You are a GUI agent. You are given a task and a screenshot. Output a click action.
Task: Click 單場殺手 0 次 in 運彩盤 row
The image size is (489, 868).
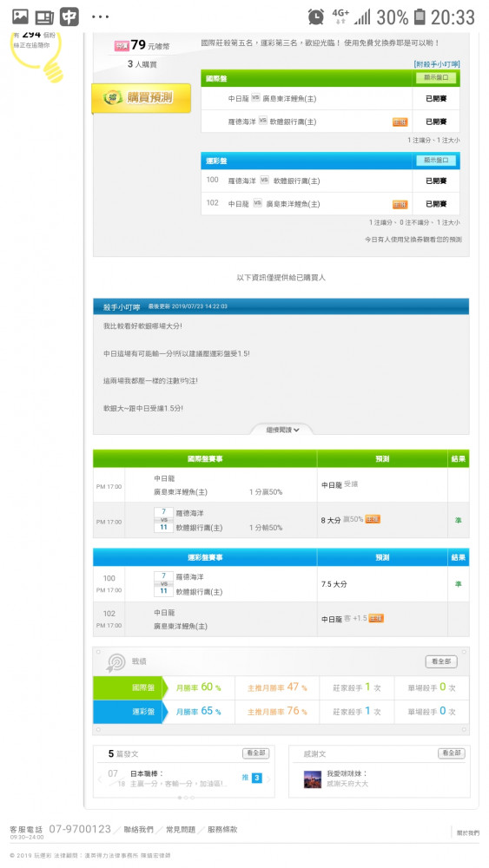[432, 712]
